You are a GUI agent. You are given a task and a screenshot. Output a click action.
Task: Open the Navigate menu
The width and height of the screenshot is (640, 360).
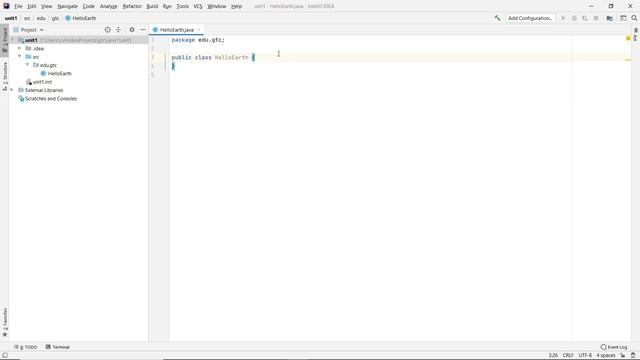pyautogui.click(x=67, y=6)
